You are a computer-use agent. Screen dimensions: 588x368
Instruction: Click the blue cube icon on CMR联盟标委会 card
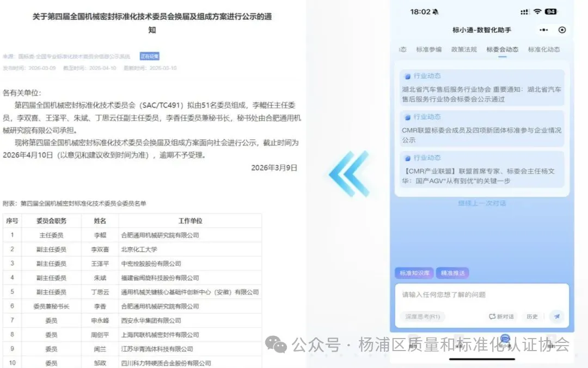coord(407,117)
